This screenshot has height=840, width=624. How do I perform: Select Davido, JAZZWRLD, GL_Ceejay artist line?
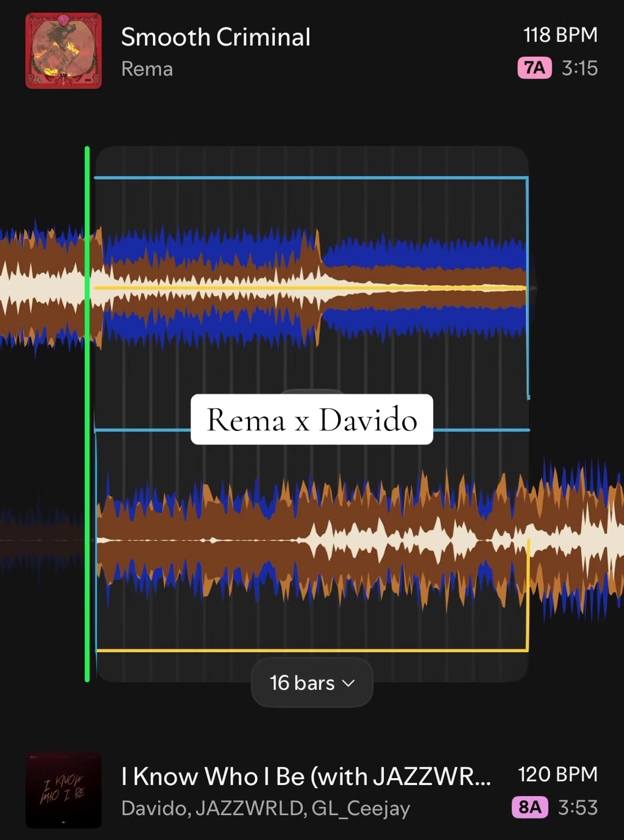(x=266, y=808)
